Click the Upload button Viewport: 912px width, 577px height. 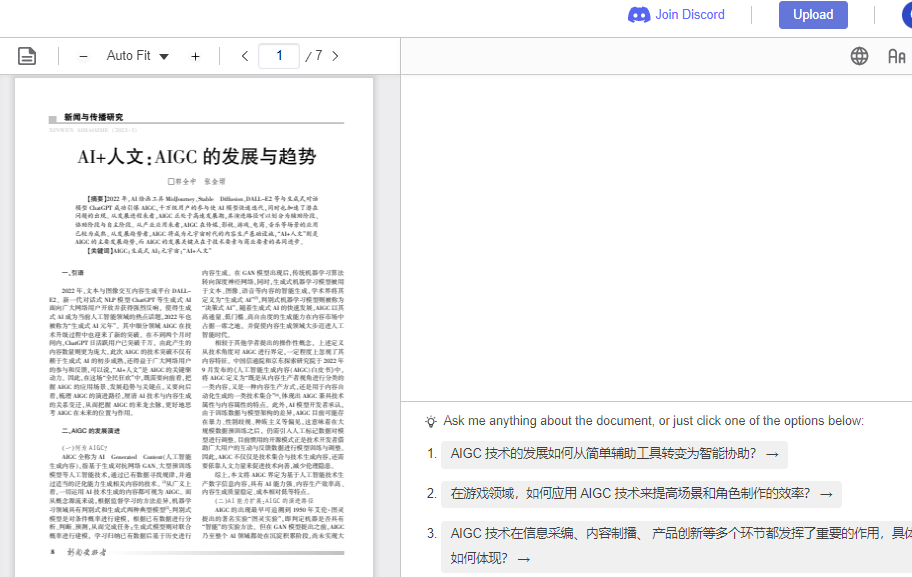point(813,14)
